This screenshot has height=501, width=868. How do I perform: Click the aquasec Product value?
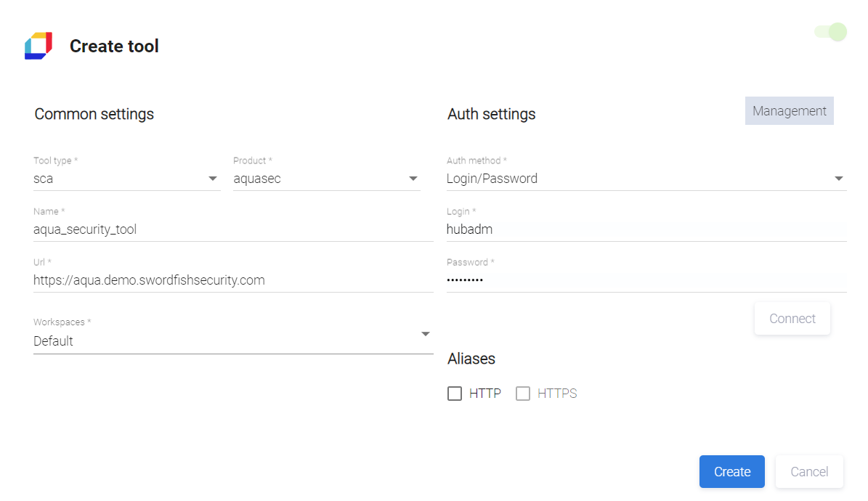256,179
